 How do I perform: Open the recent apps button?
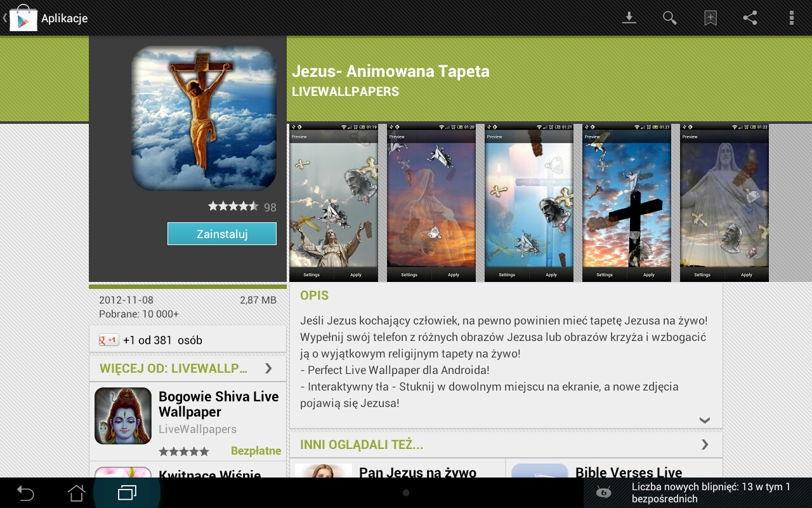coord(127,493)
